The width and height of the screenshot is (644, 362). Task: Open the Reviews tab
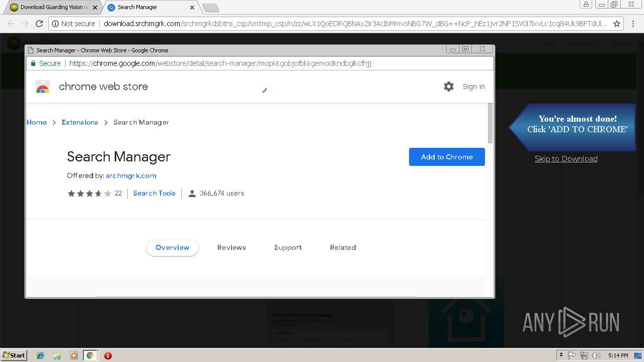tap(231, 247)
